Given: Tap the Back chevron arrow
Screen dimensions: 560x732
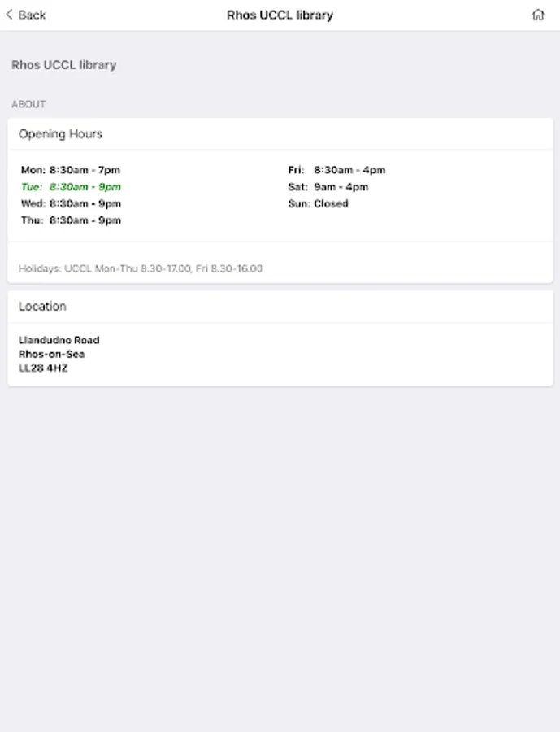Looking at the screenshot, I should pos(10,15).
